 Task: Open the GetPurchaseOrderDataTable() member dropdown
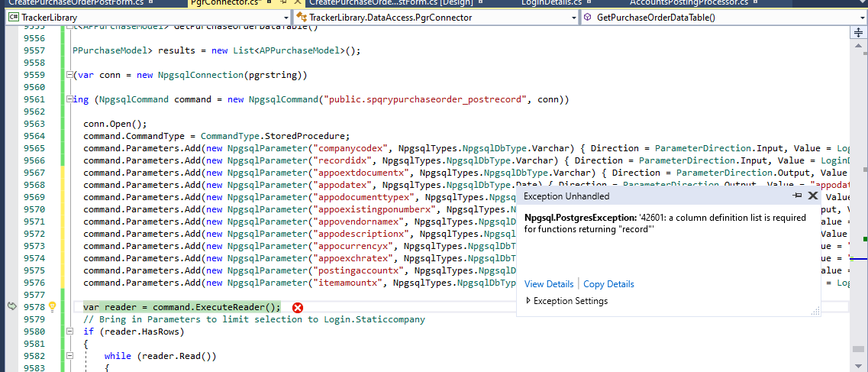click(862, 18)
